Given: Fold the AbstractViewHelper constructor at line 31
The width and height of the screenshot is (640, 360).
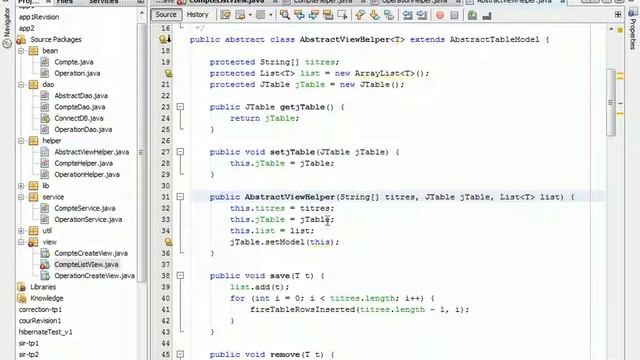Looking at the screenshot, I should [x=180, y=197].
